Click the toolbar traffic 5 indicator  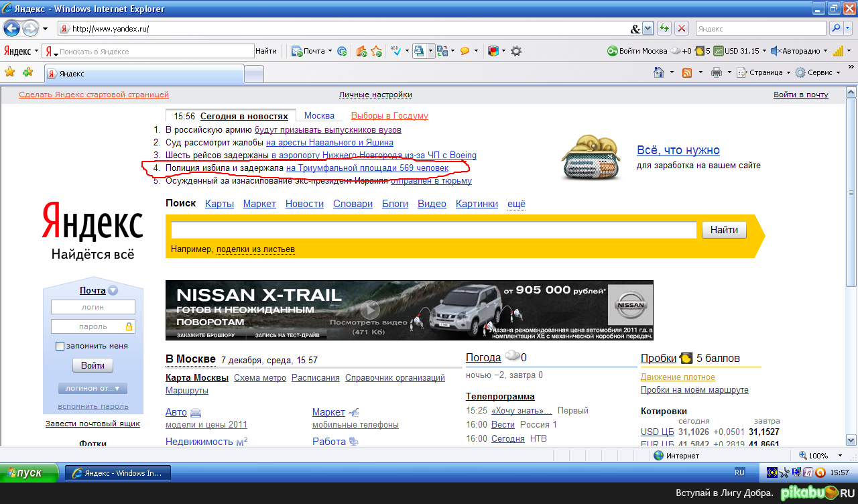703,51
